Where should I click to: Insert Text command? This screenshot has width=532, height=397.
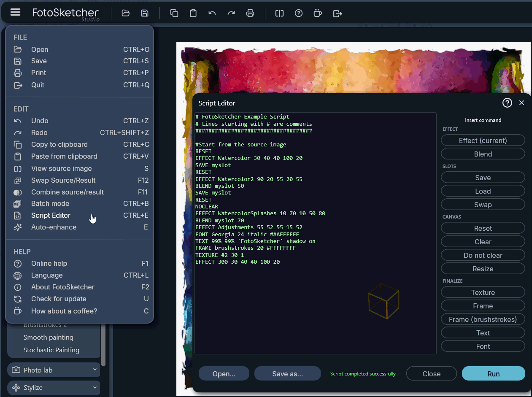(483, 333)
